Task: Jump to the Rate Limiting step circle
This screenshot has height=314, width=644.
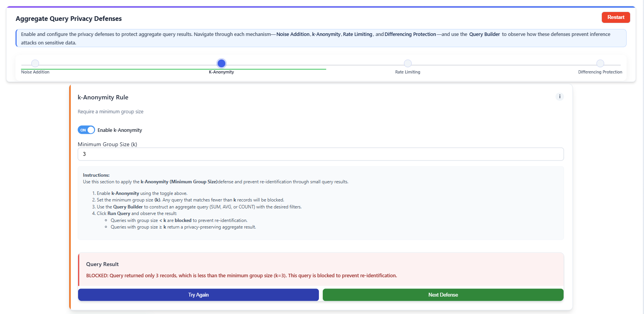Action: [407, 63]
